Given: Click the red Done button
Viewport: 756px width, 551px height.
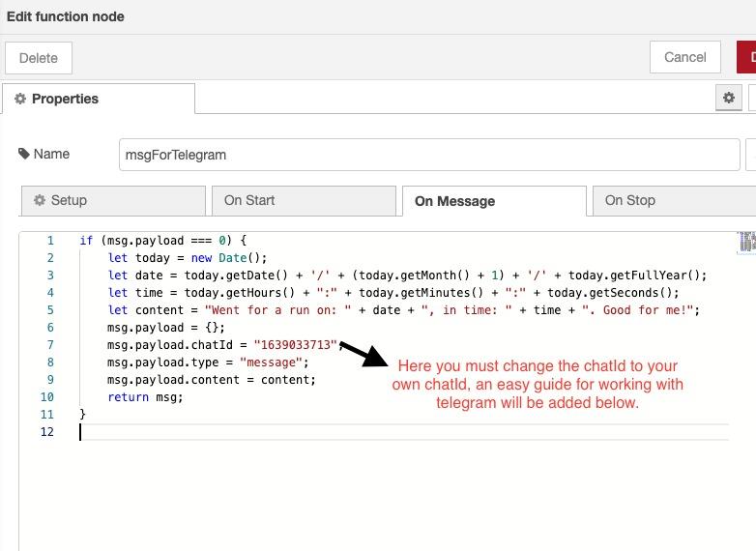Looking at the screenshot, I should 746,57.
